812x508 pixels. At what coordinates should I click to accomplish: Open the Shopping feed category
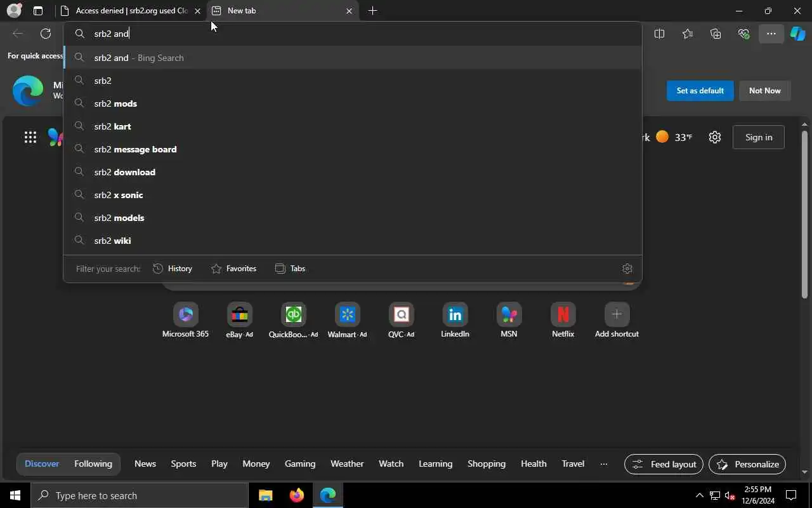pos(487,464)
